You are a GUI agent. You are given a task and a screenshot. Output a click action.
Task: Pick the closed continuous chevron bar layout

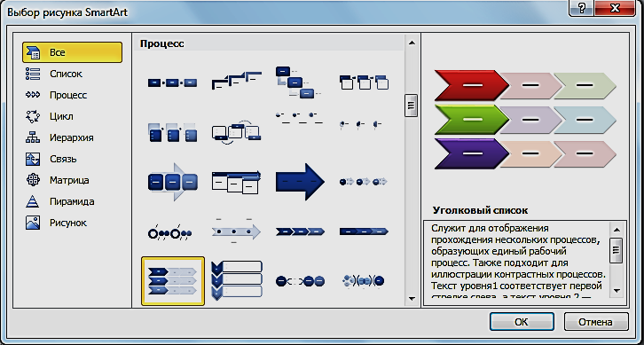pyautogui.click(x=364, y=231)
